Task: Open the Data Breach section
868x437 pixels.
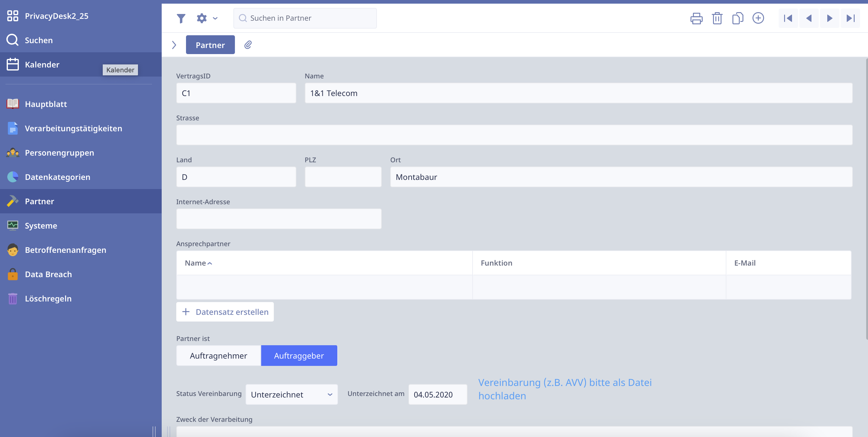Action: (x=48, y=274)
